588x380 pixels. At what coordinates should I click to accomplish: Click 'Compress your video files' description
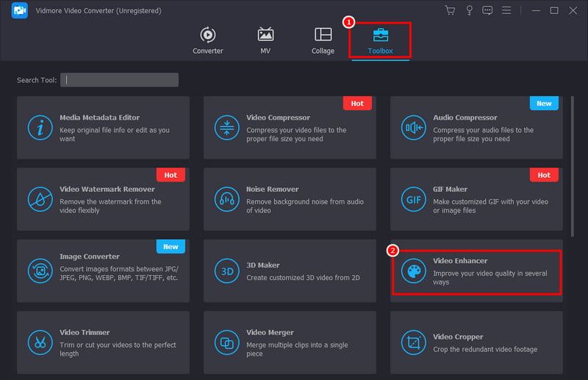pyautogui.click(x=296, y=135)
